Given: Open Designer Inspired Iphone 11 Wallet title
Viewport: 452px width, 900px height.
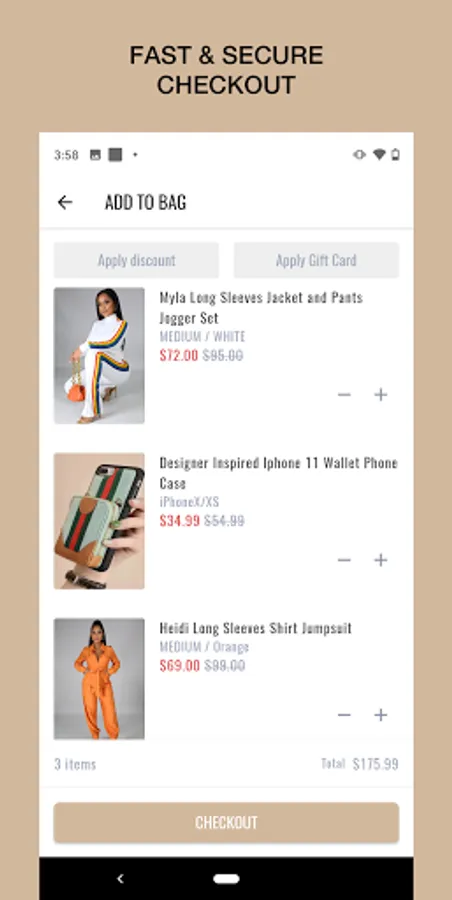Looking at the screenshot, I should 279,472.
